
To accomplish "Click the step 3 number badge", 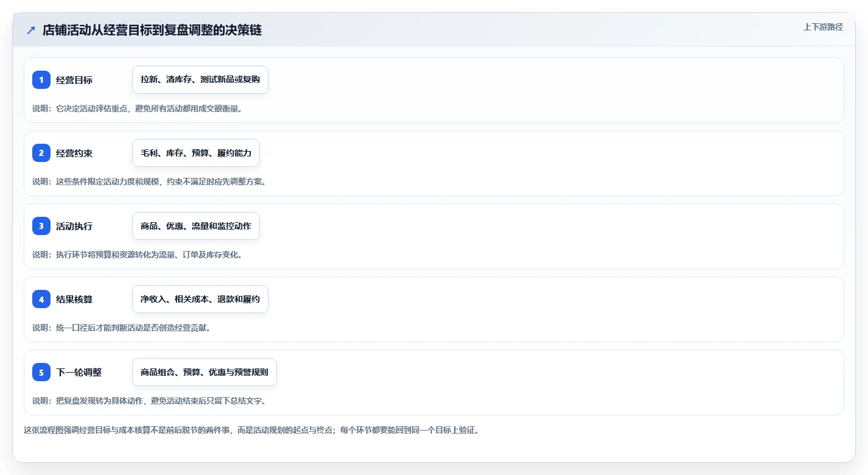I will point(41,226).
